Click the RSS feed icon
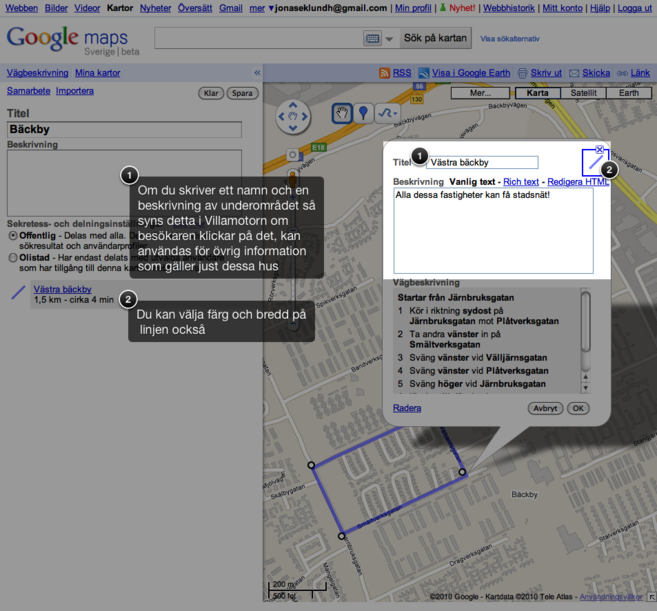657x611 pixels. tap(385, 73)
